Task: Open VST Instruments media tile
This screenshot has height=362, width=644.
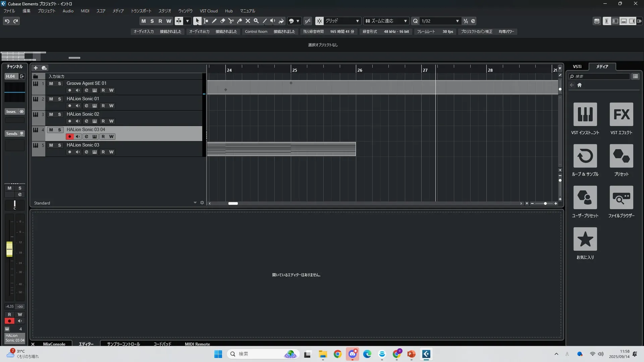Action: pyautogui.click(x=585, y=114)
